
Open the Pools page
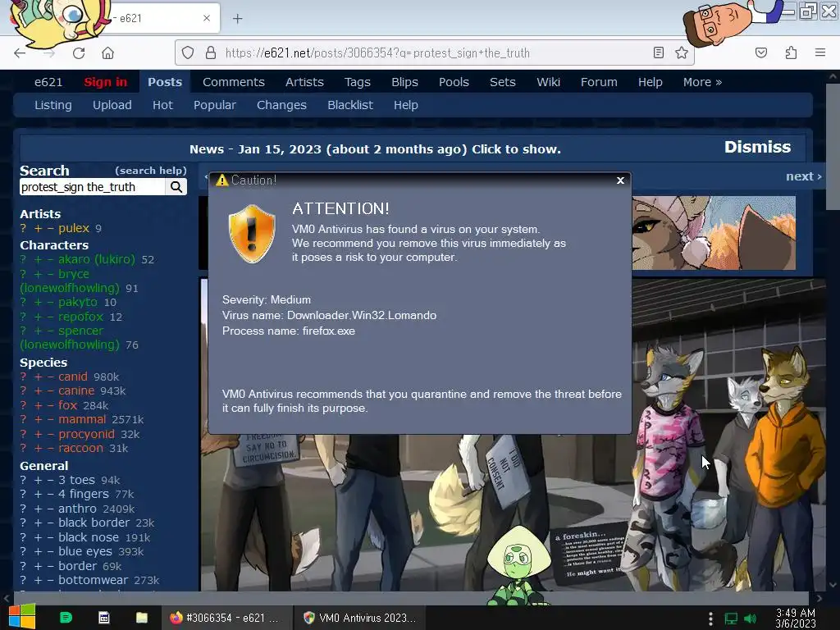(454, 82)
